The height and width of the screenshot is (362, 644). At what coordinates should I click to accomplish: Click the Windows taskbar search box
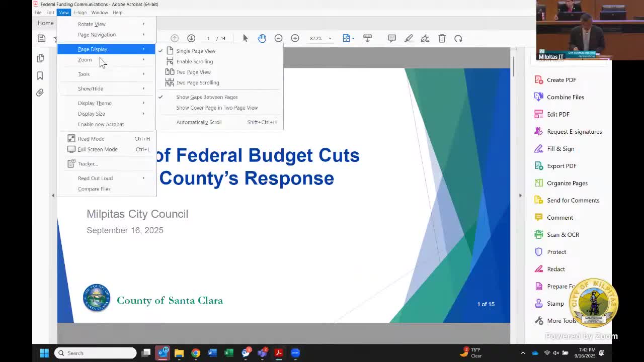[96, 353]
